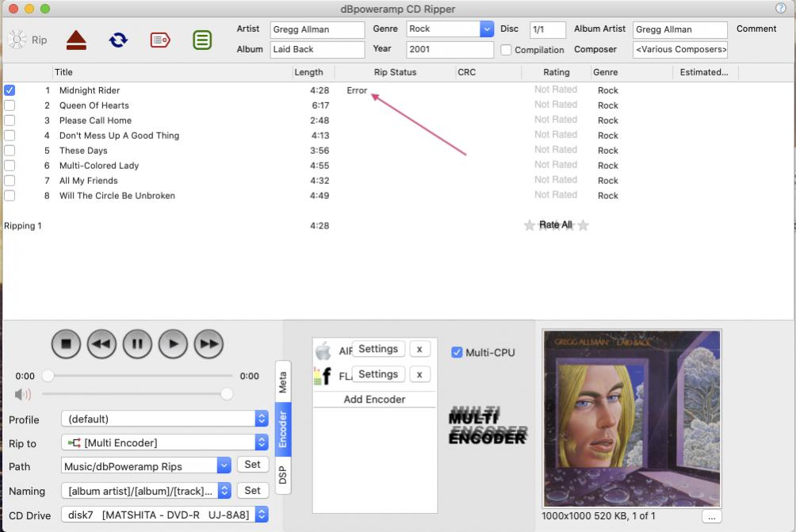The image size is (796, 532).
Task: Pause playback with the pause button
Action: (x=137, y=344)
